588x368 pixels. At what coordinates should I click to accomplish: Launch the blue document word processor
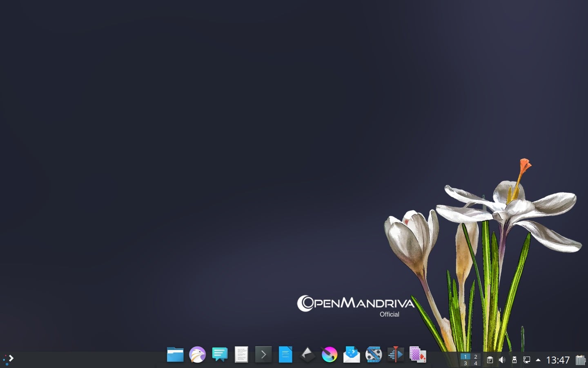point(285,355)
